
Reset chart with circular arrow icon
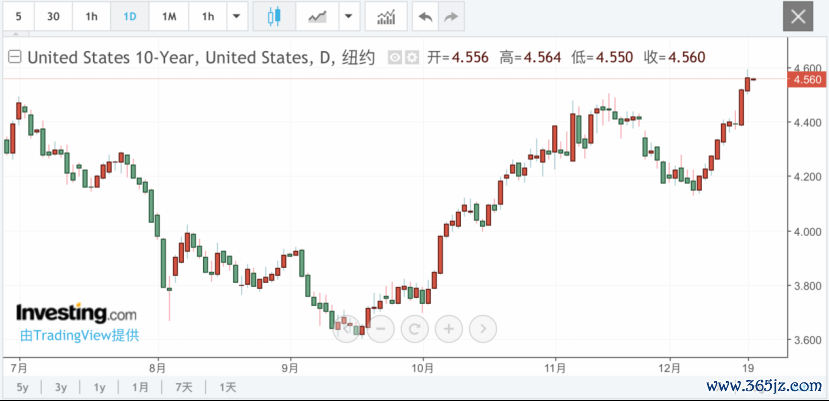click(414, 329)
